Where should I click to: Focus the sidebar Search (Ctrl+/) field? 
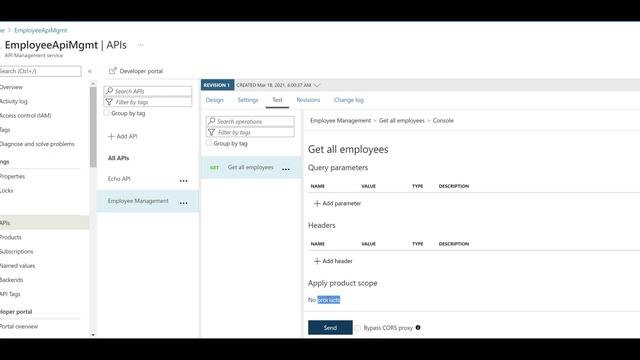click(40, 71)
